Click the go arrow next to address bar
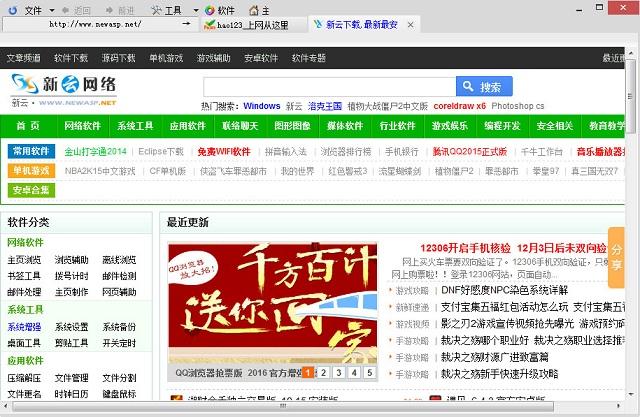Viewport: 640px width, 417px height. [187, 24]
